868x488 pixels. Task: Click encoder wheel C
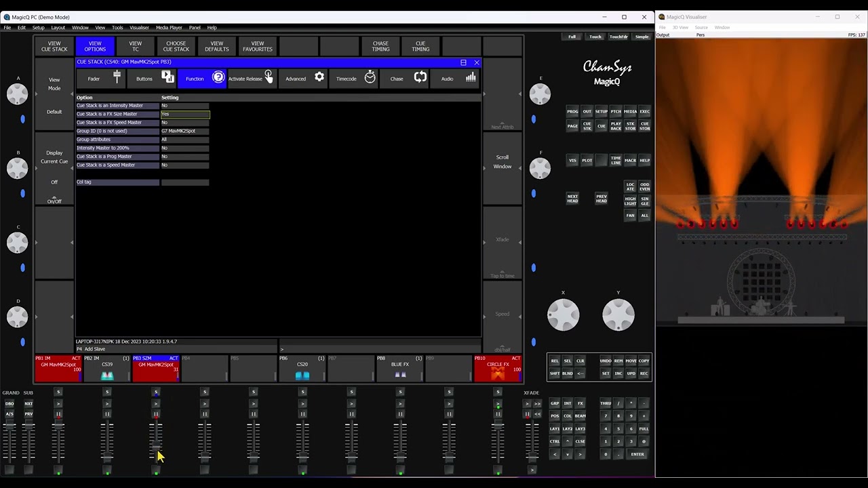[18, 242]
